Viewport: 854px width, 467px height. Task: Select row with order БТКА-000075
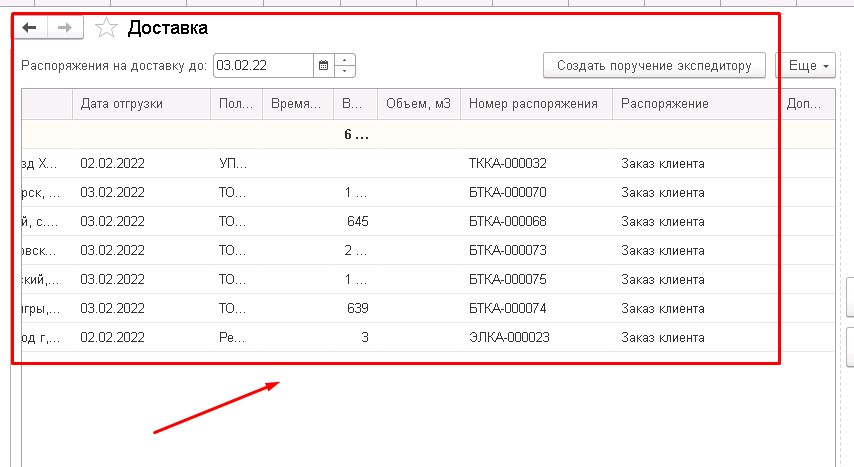pos(508,280)
